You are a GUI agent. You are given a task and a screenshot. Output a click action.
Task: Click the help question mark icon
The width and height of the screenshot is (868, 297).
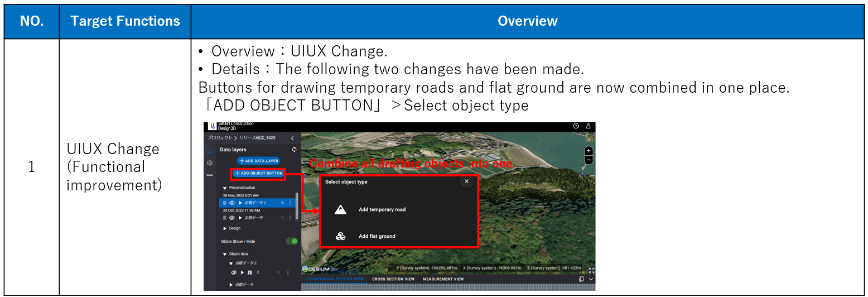(x=576, y=127)
